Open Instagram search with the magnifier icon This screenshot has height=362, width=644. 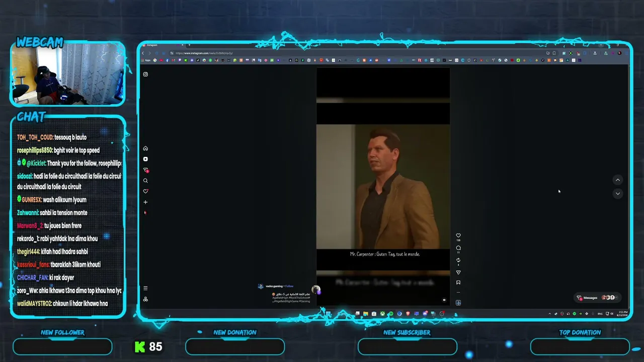point(145,180)
